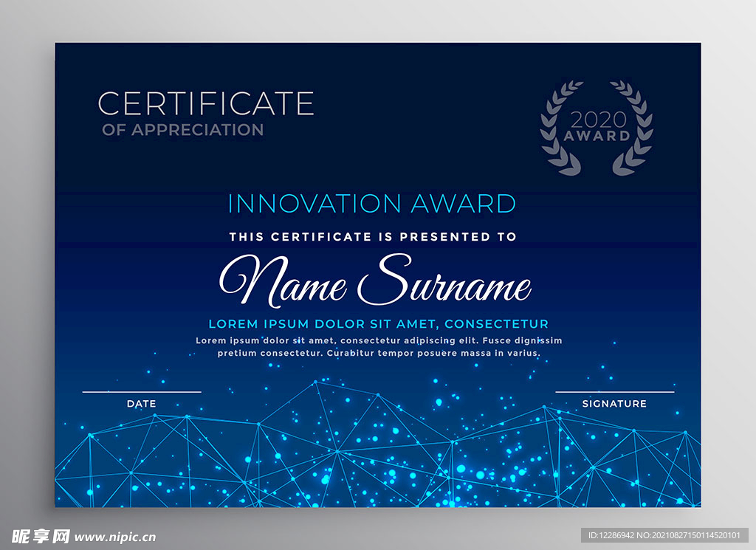Click the CERTIFICATE heading text
The height and width of the screenshot is (550, 756).
pos(206,103)
